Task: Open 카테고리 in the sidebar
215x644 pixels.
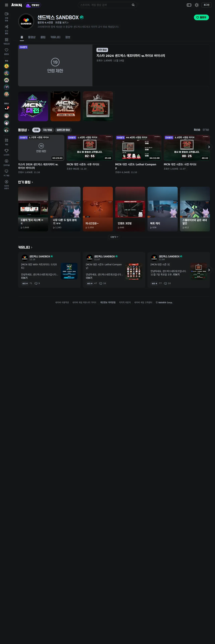Action: point(7,41)
